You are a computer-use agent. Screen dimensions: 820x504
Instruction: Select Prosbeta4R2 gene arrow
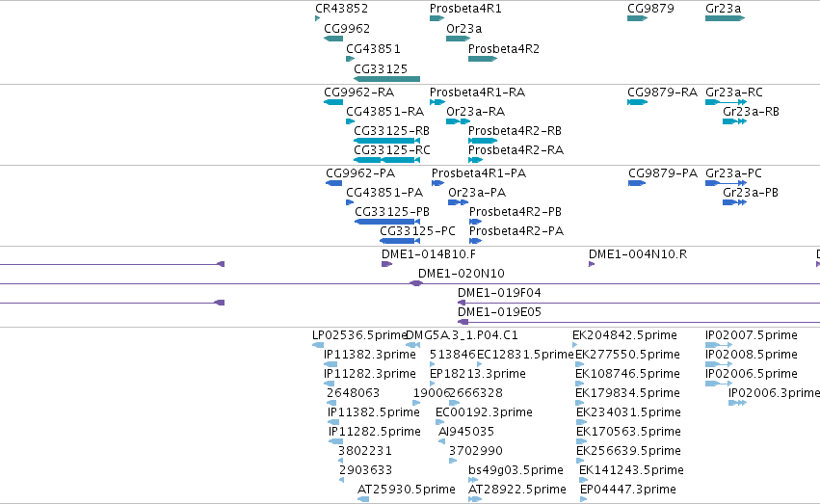[x=482, y=59]
